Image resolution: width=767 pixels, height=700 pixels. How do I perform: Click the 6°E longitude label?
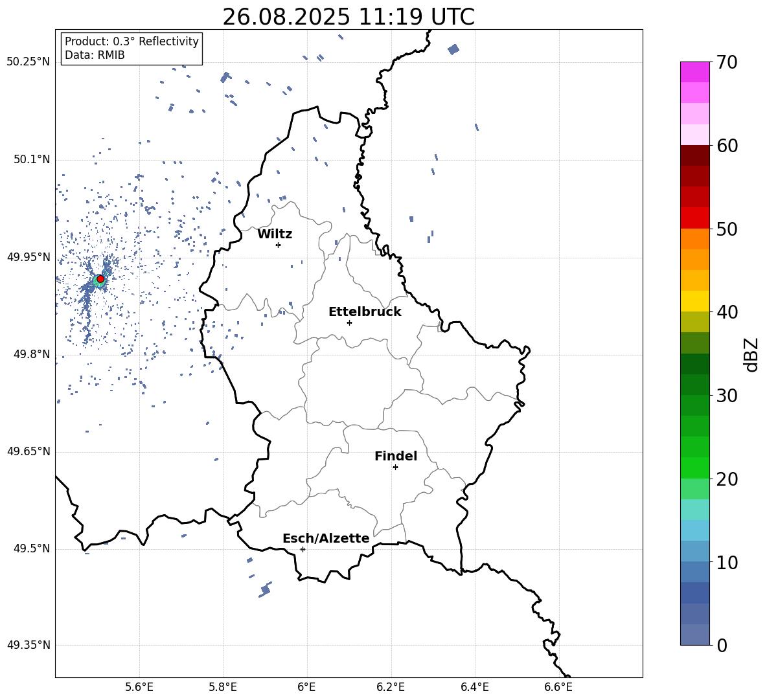(306, 687)
